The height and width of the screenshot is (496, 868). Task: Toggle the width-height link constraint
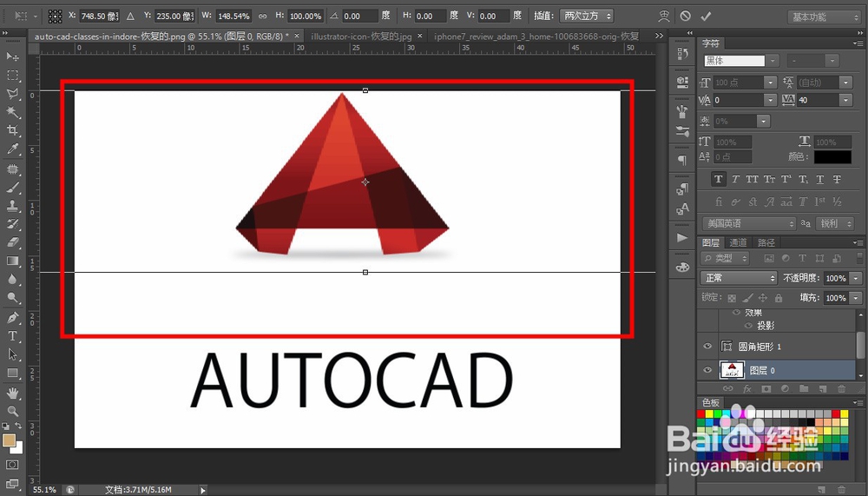click(262, 17)
